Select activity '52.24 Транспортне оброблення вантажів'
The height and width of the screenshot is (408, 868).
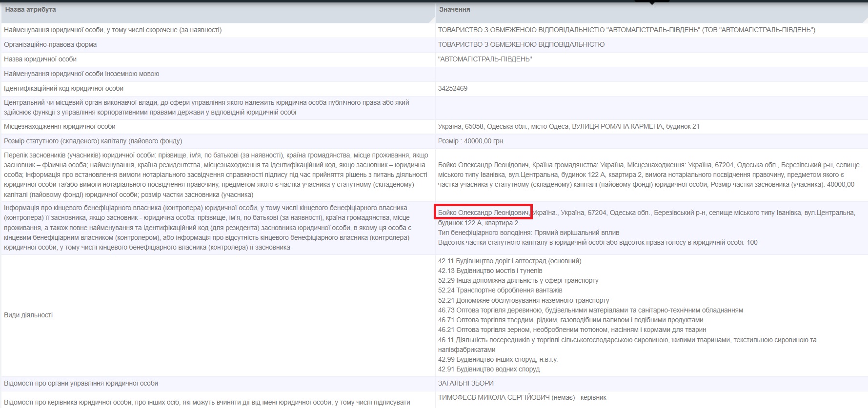(x=500, y=290)
